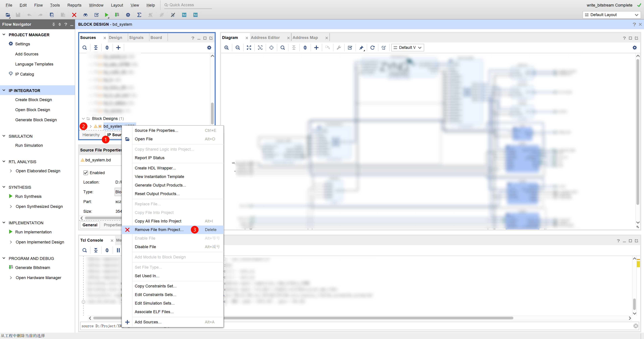Click Add Sources in Project Manager

(27, 54)
